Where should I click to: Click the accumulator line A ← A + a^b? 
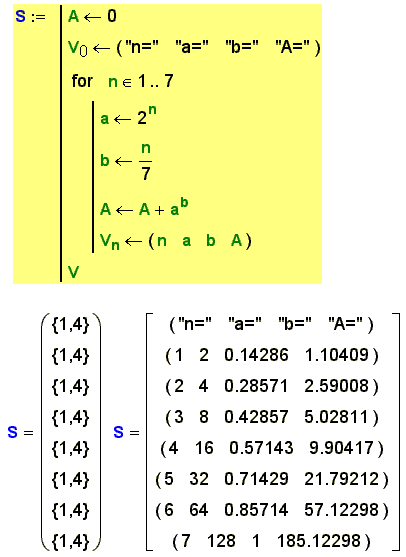144,208
